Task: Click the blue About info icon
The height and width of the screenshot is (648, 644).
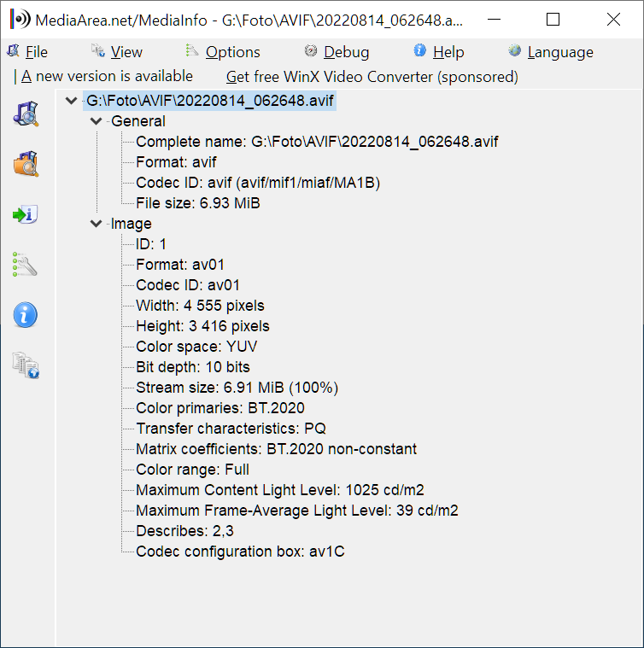Action: coord(26,315)
